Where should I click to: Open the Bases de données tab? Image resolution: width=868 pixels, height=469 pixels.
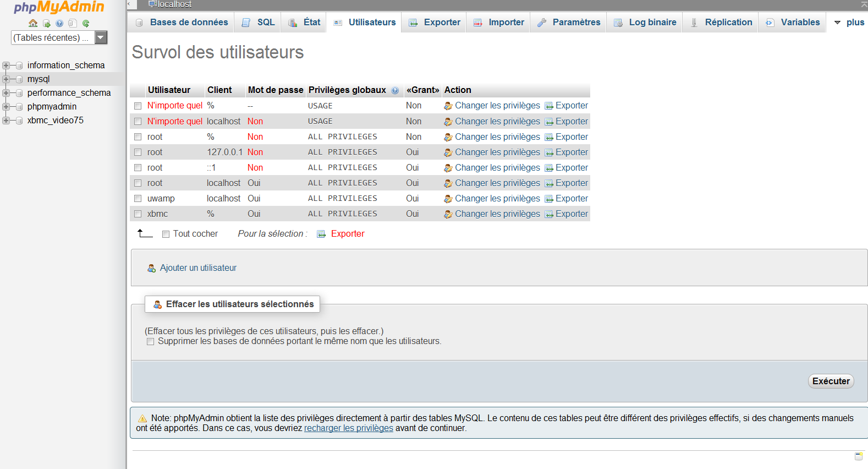pos(182,23)
